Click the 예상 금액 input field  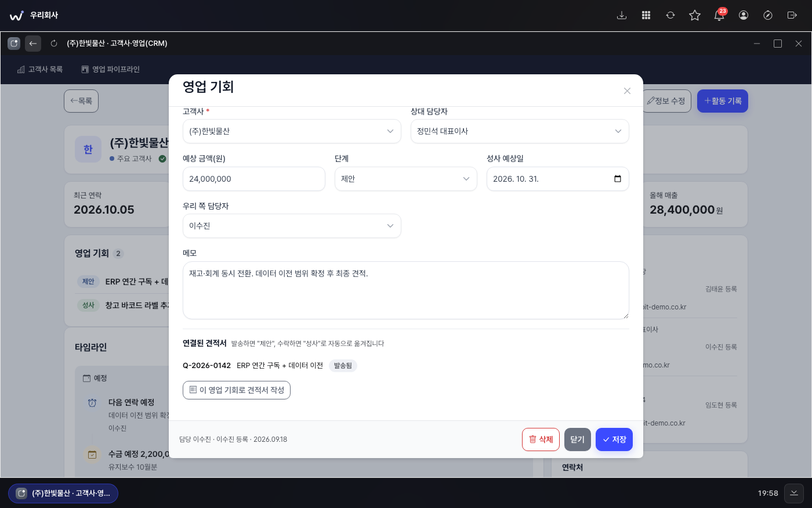point(254,179)
